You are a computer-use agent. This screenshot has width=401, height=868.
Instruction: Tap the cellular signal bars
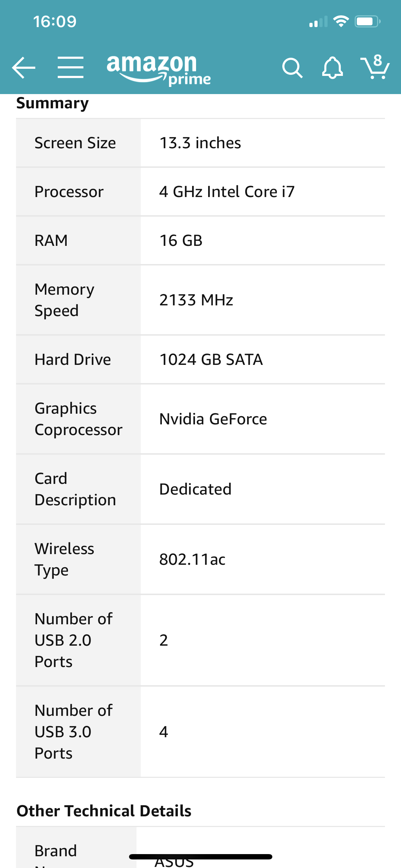coord(318,22)
